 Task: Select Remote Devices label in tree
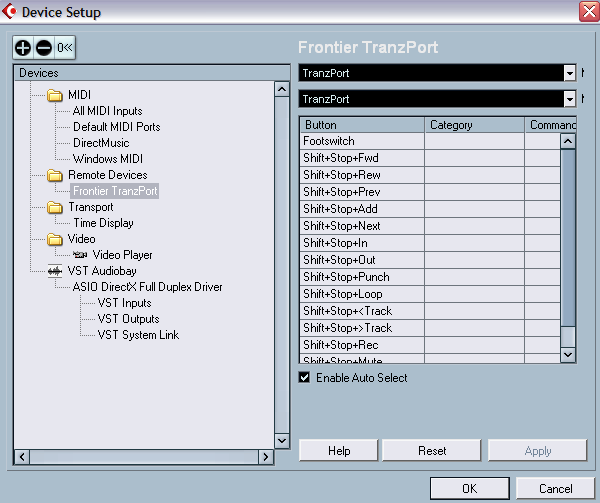(x=108, y=175)
